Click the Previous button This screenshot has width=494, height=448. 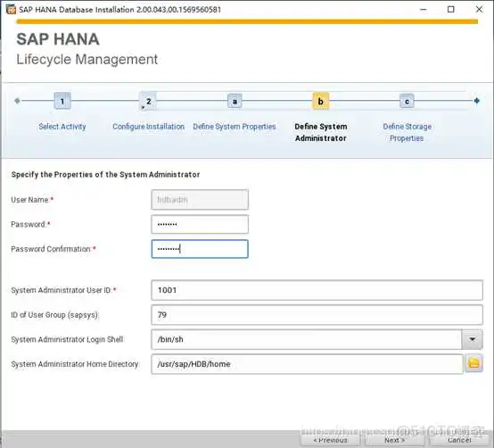[330, 440]
